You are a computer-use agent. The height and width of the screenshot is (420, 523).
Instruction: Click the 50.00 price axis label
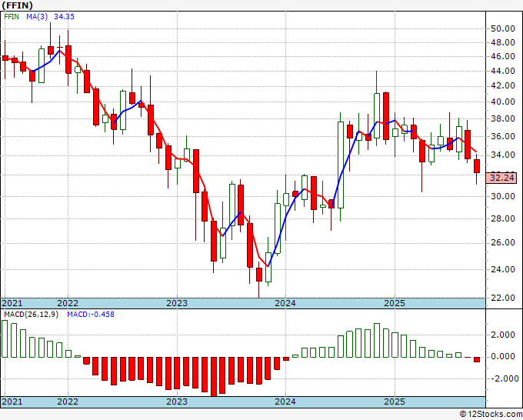click(x=503, y=28)
